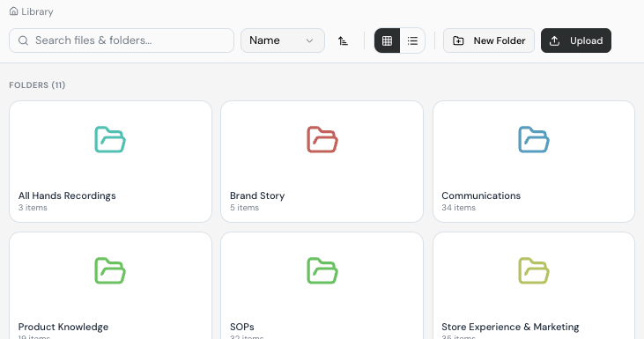This screenshot has height=339, width=644.
Task: Open the blue Communications folder icon
Action: 534,139
